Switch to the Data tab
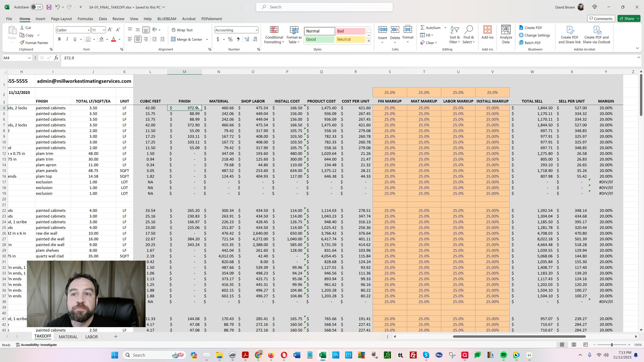Screen dimensions: 644x362 coord(103,19)
